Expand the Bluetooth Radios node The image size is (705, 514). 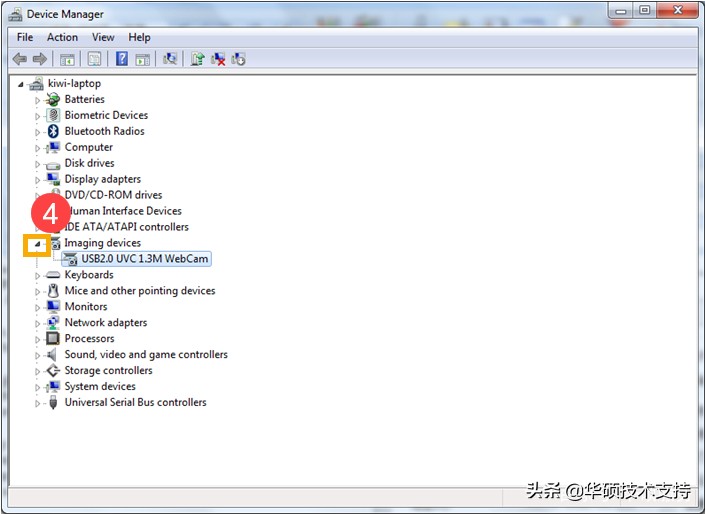(38, 132)
